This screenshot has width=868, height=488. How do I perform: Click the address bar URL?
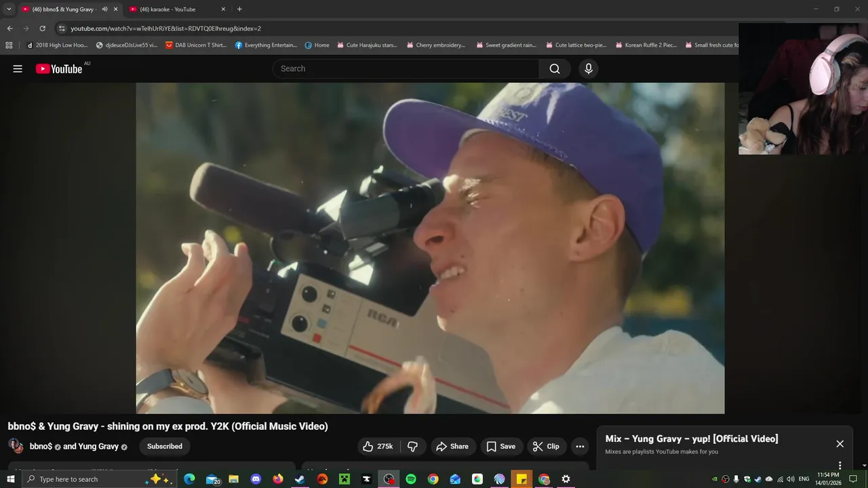(x=166, y=28)
